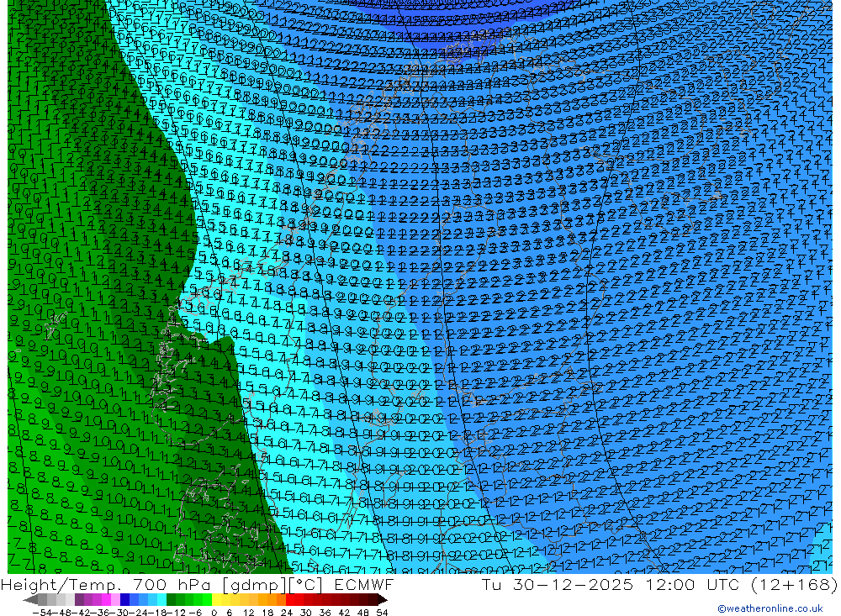Screen dimensions: 841x616
Task: Click the '(12+168)' forecast hour text
Action: [x=795, y=584]
